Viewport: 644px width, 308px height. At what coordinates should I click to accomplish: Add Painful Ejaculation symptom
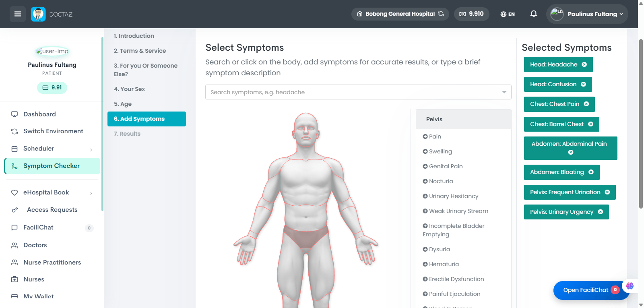452,294
